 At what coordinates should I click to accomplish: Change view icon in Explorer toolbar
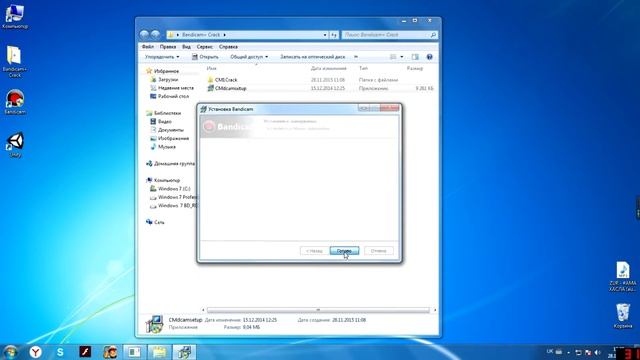click(x=393, y=57)
